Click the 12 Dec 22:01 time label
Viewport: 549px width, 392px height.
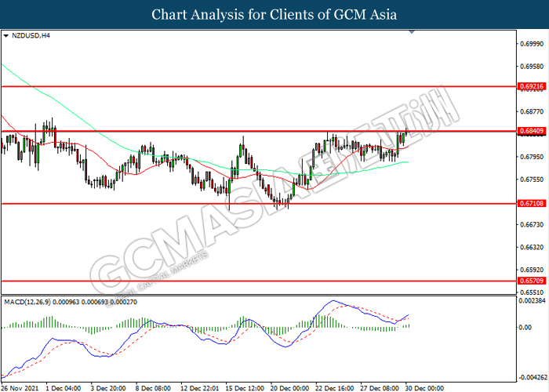199,388
